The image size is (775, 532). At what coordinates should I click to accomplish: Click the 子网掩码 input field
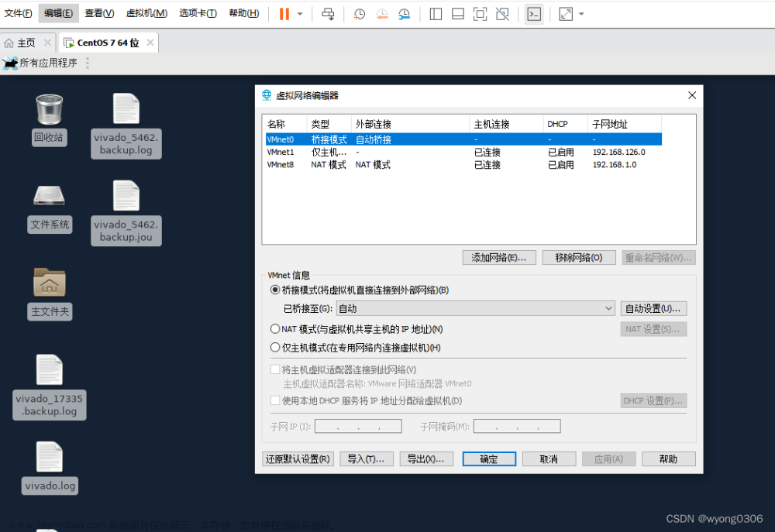(517, 426)
